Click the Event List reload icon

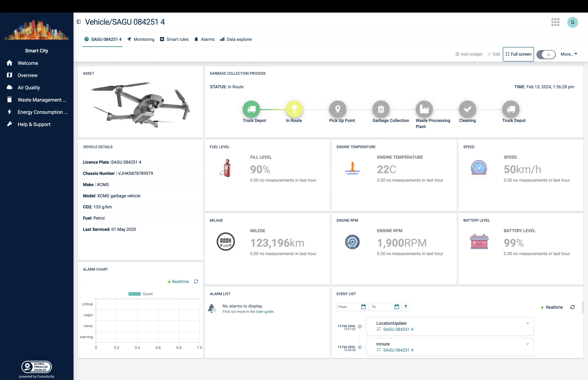[x=573, y=307]
